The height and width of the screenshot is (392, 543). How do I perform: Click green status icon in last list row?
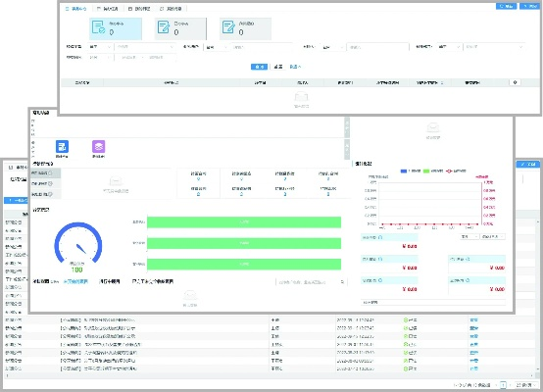click(x=406, y=368)
